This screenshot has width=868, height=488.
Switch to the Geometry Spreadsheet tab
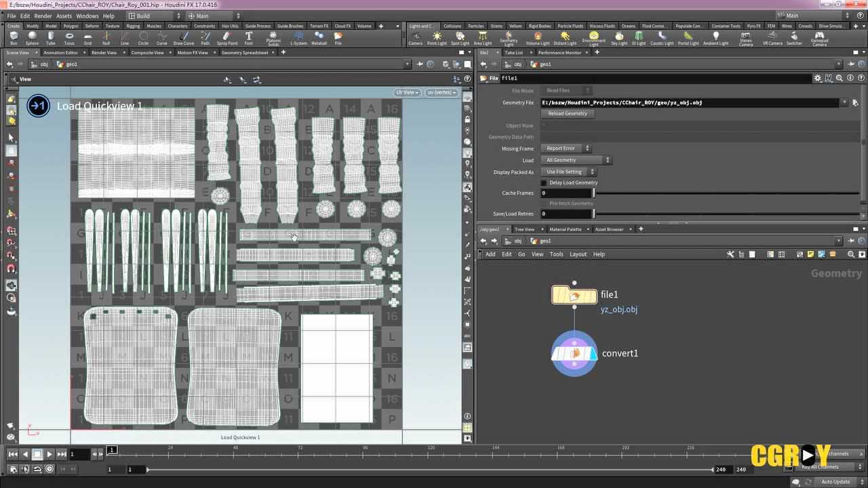[x=244, y=53]
